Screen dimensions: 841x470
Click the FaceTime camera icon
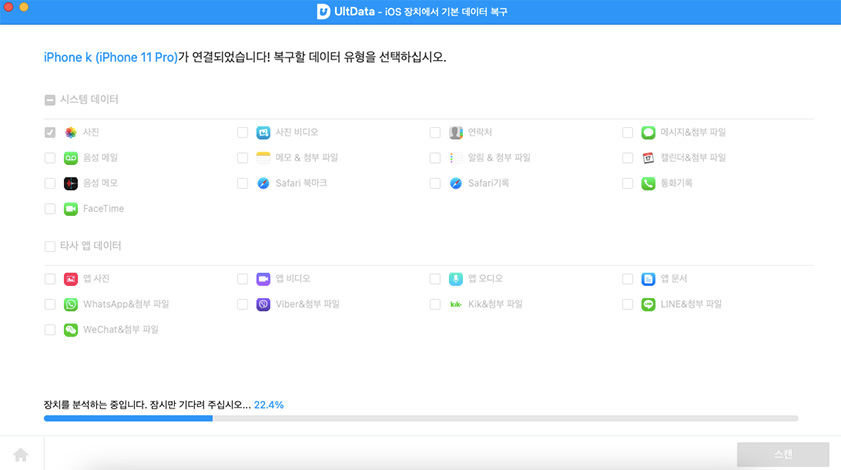(71, 209)
